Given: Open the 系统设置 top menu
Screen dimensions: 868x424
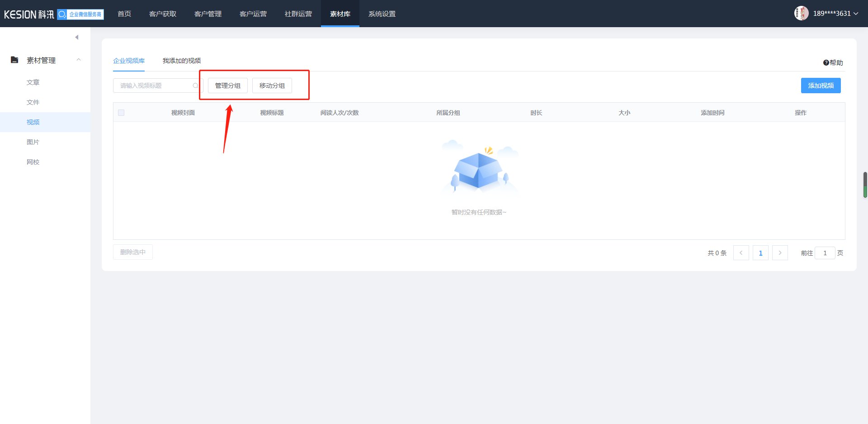Looking at the screenshot, I should pos(382,14).
